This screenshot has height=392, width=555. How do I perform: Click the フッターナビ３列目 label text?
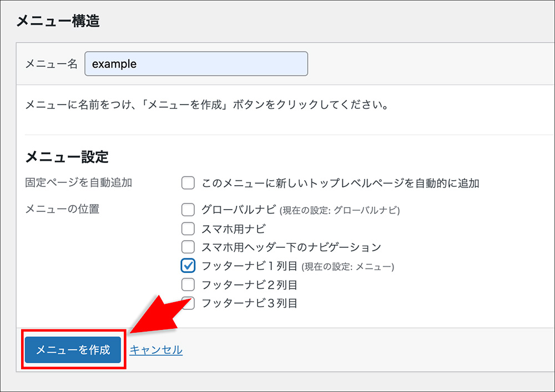pyautogui.click(x=249, y=303)
